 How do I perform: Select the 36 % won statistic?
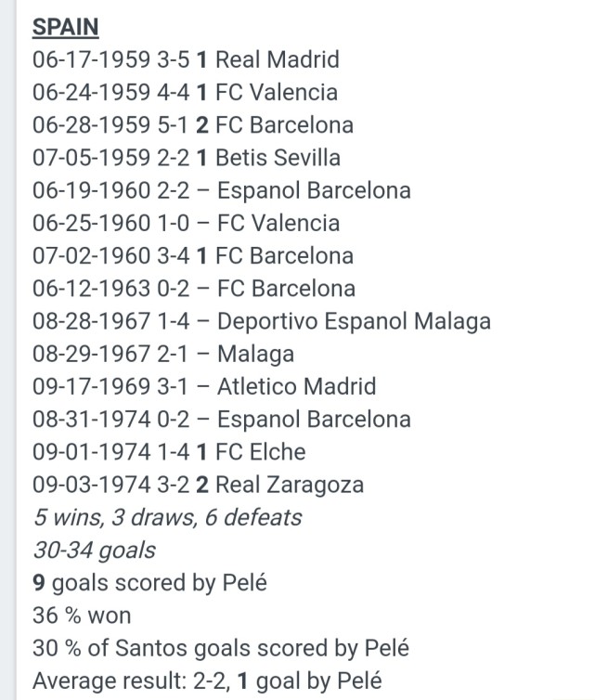point(82,616)
